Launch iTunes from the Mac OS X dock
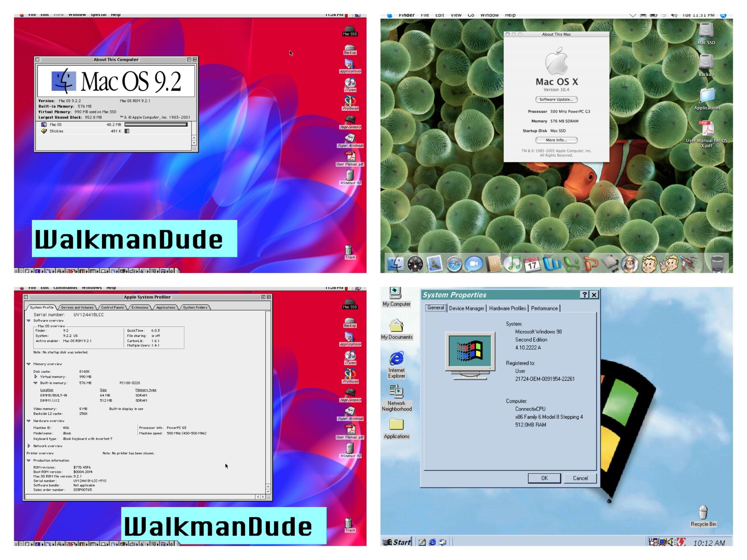This screenshot has width=747, height=560. (513, 264)
